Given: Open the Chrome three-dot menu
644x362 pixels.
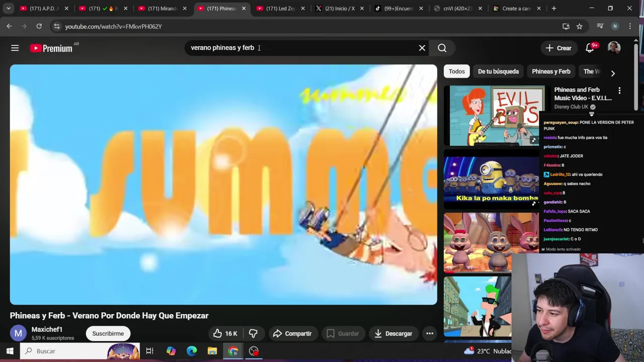Looking at the screenshot, I should pos(630,26).
